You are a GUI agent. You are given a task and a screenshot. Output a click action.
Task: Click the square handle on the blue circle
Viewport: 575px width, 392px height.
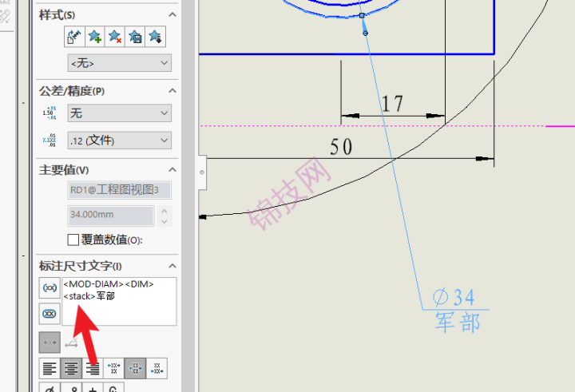click(x=362, y=15)
